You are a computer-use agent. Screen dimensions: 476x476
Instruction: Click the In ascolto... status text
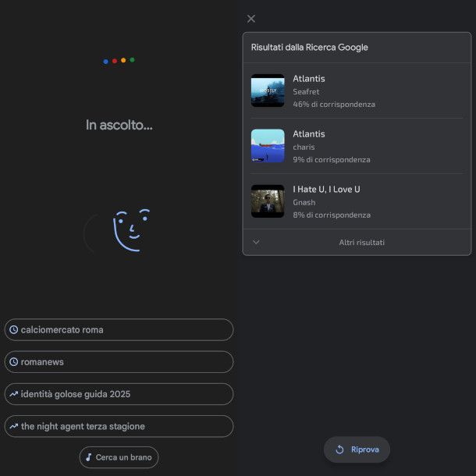coord(119,125)
